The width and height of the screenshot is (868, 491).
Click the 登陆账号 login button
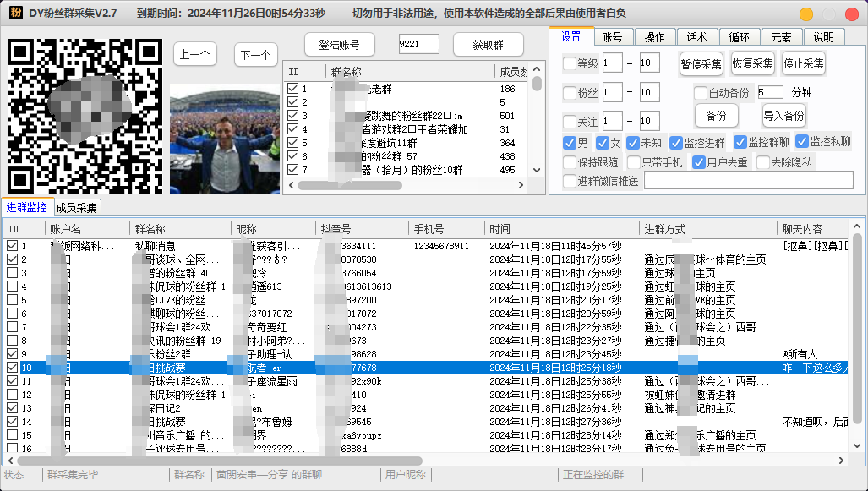tap(340, 44)
